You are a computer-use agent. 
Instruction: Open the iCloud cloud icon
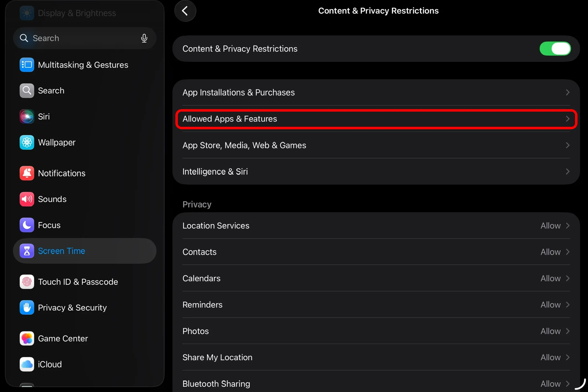point(27,364)
